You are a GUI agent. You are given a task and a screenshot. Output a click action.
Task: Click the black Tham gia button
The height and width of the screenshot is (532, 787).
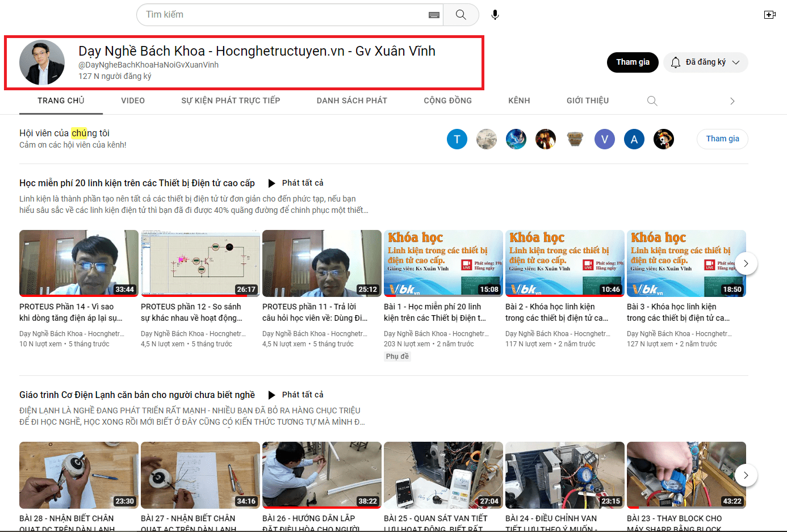tap(633, 62)
